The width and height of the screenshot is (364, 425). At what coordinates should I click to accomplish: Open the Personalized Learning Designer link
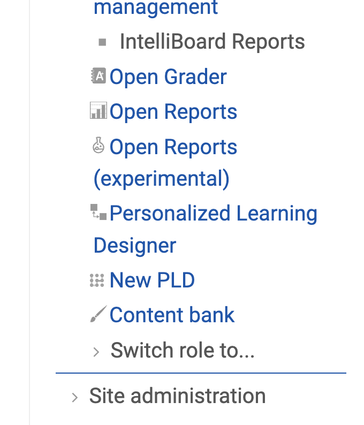coord(205,229)
